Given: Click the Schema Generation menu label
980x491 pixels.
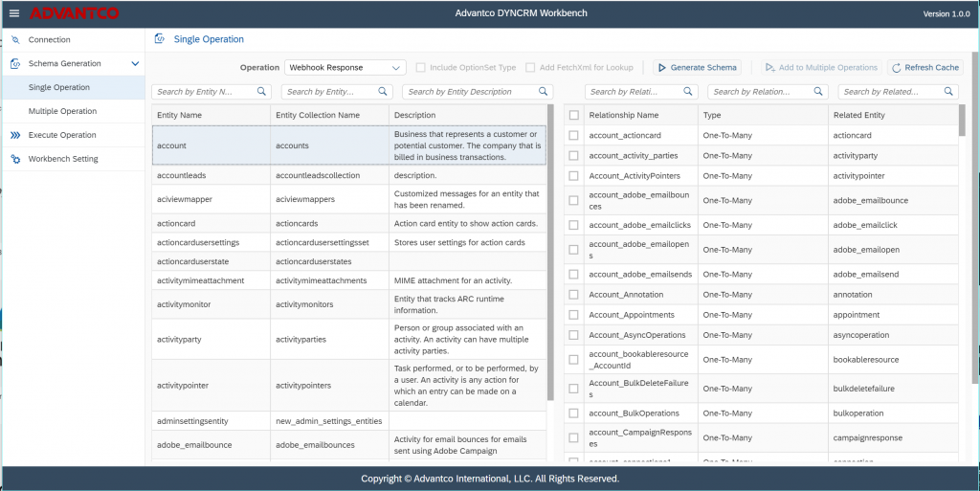Looking at the screenshot, I should 64,63.
